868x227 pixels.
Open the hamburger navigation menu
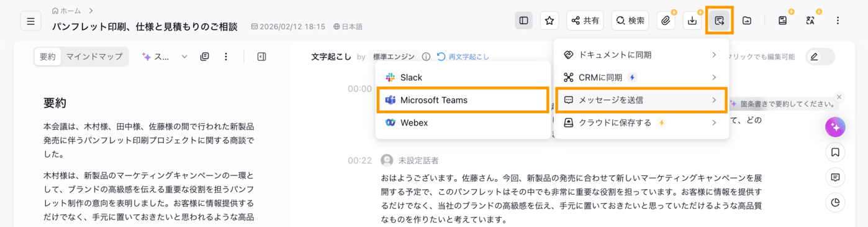click(x=30, y=21)
